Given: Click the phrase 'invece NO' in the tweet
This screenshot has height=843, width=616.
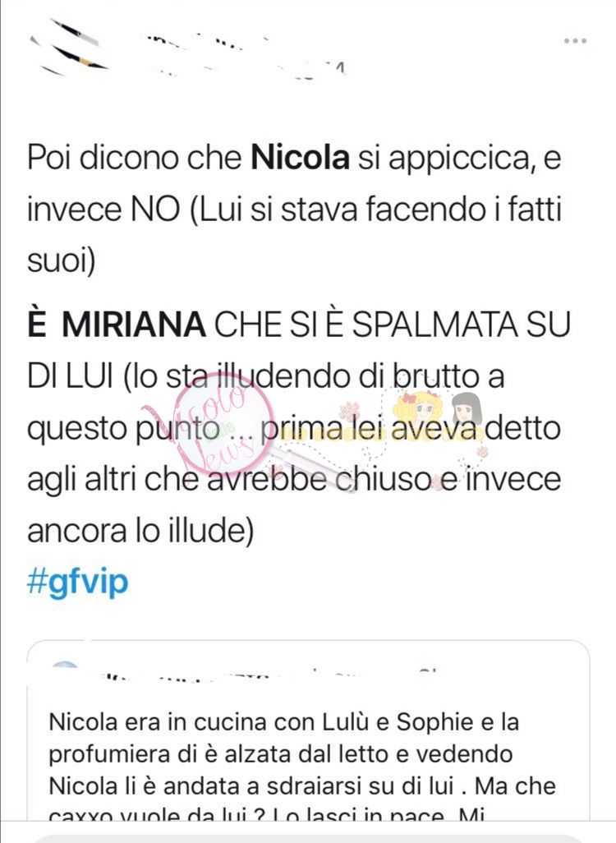Looking at the screenshot, I should click(103, 210).
